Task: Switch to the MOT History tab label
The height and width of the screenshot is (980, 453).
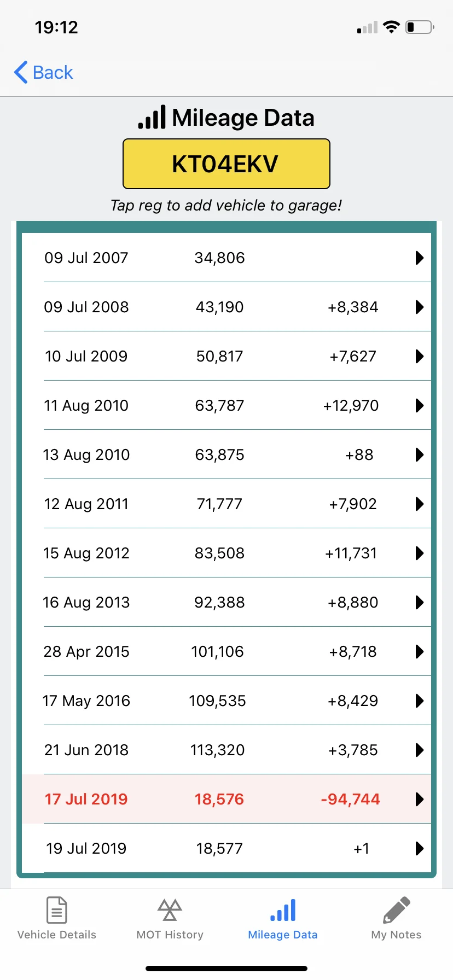Action: (170, 935)
